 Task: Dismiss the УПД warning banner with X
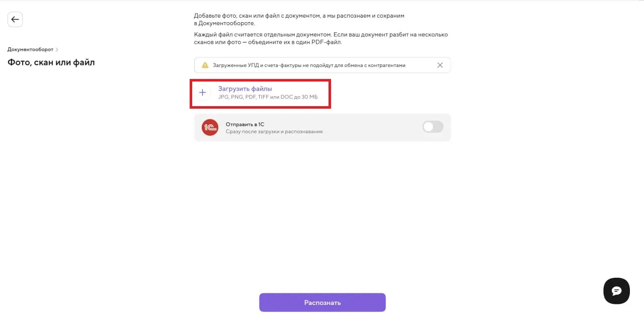(440, 65)
